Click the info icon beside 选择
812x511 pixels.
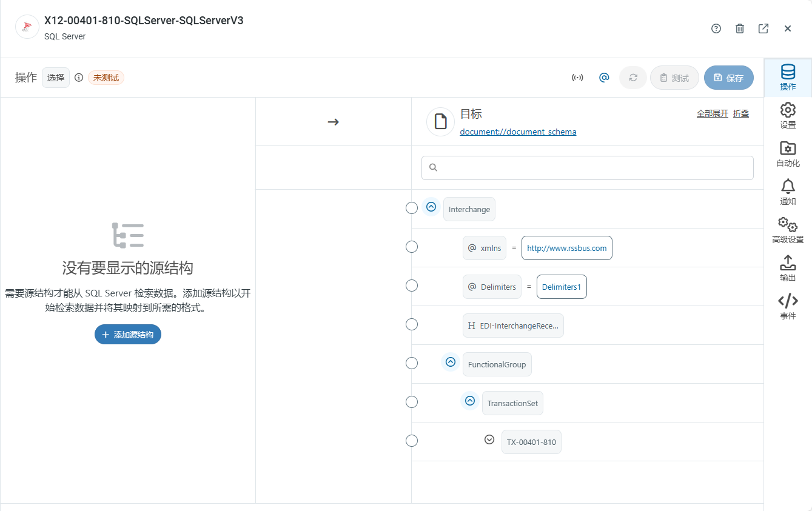pyautogui.click(x=79, y=78)
